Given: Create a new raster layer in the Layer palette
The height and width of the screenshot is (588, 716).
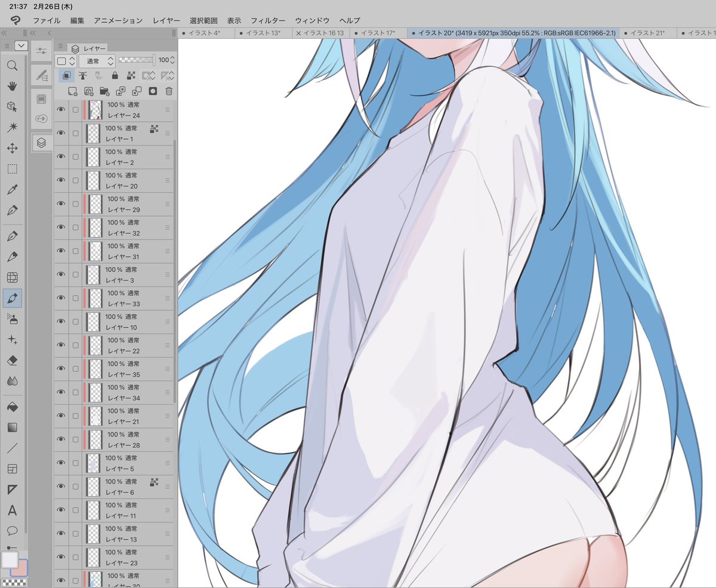Looking at the screenshot, I should coord(73,90).
